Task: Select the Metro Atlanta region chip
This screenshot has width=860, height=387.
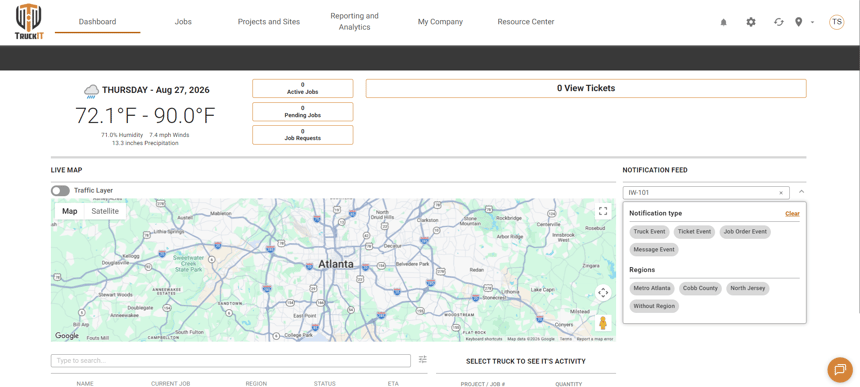Action: [x=652, y=288]
